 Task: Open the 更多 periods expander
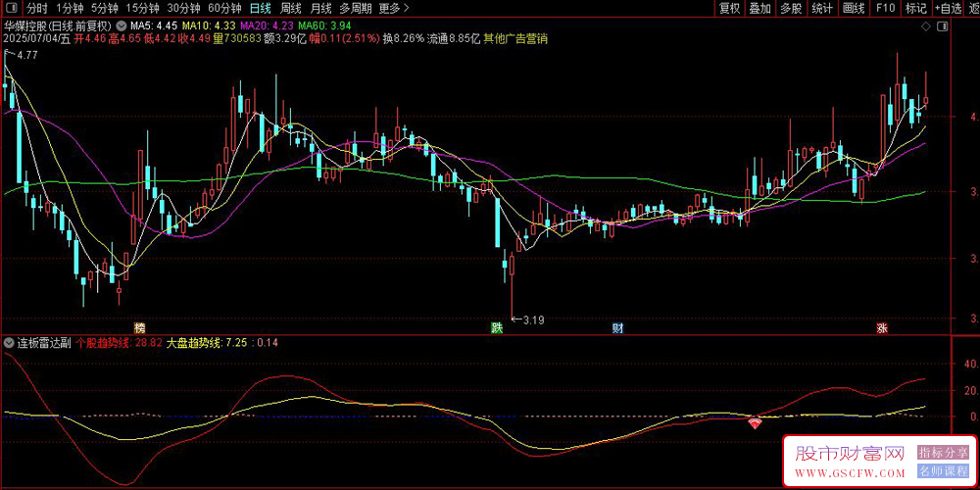[x=394, y=8]
